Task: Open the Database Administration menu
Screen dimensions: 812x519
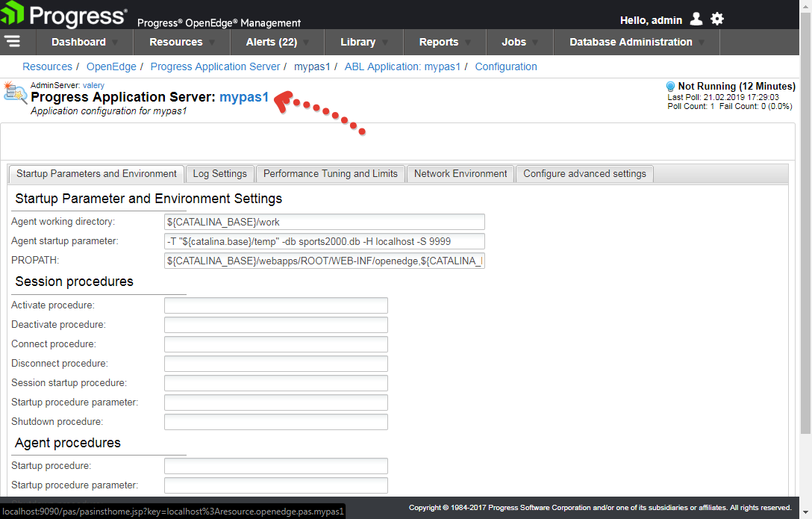Action: (636, 42)
